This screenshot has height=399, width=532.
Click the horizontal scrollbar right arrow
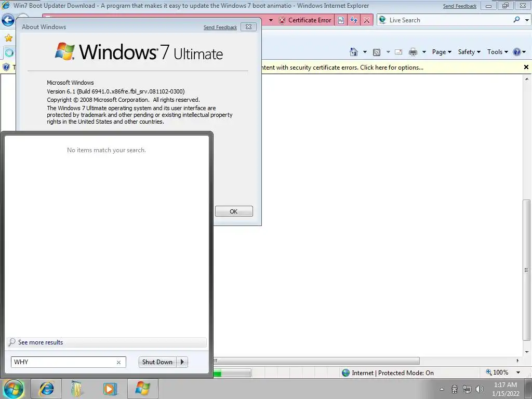pyautogui.click(x=518, y=361)
